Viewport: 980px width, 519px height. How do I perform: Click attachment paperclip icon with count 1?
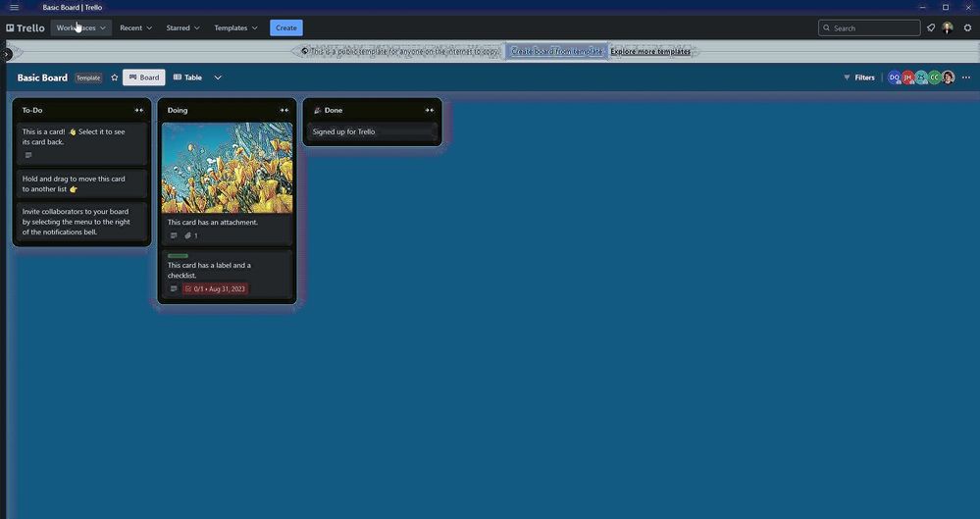191,235
